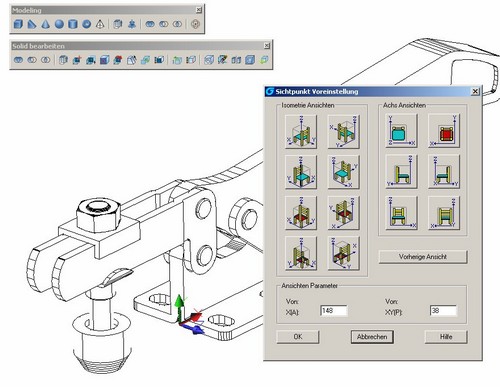This screenshot has height=387, width=500.
Task: Close the Sichtpunkt Voreinstellung dialog
Action: point(475,91)
